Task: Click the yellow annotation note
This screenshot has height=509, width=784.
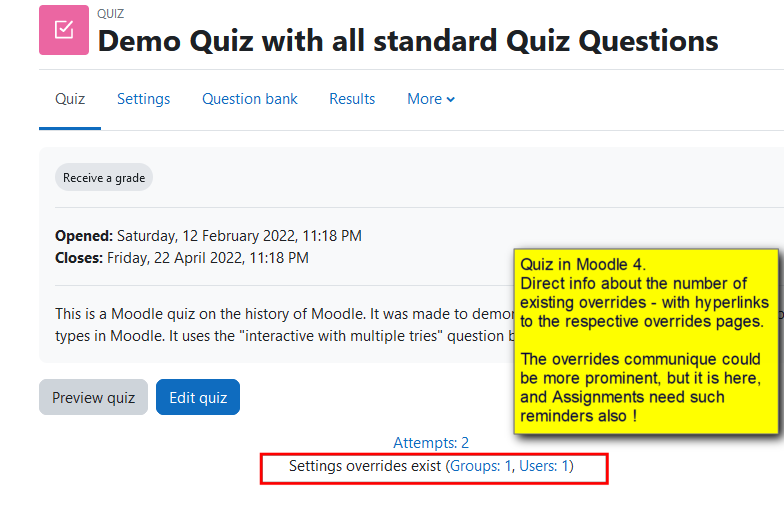Action: point(646,341)
